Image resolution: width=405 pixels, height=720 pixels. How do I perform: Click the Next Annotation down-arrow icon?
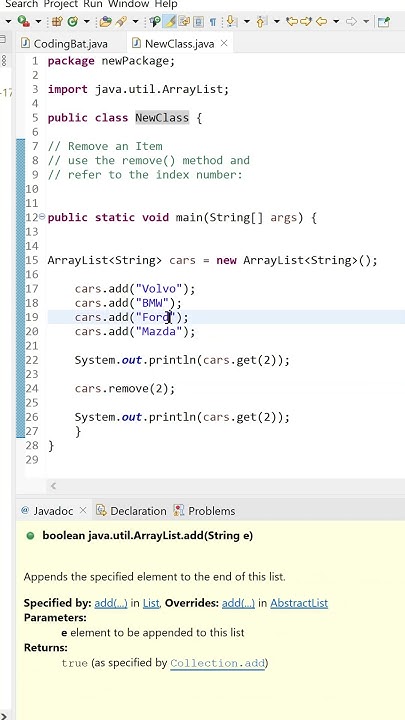pyautogui.click(x=231, y=21)
